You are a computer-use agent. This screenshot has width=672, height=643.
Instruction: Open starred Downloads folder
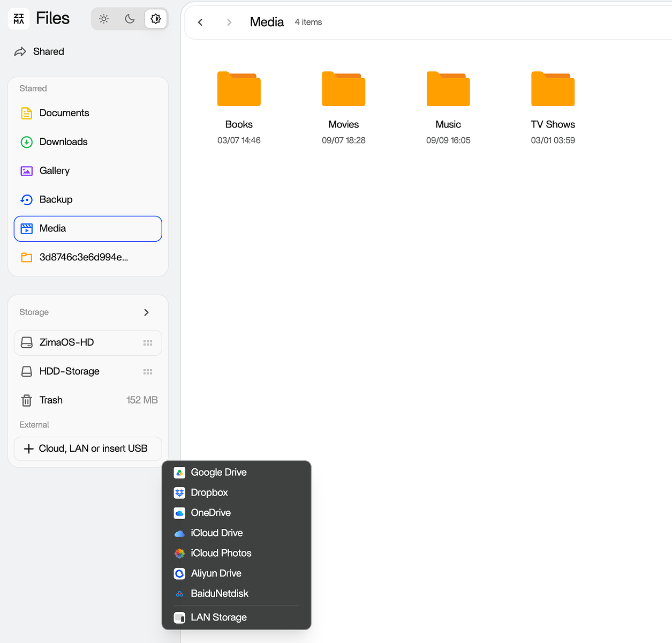click(x=88, y=142)
